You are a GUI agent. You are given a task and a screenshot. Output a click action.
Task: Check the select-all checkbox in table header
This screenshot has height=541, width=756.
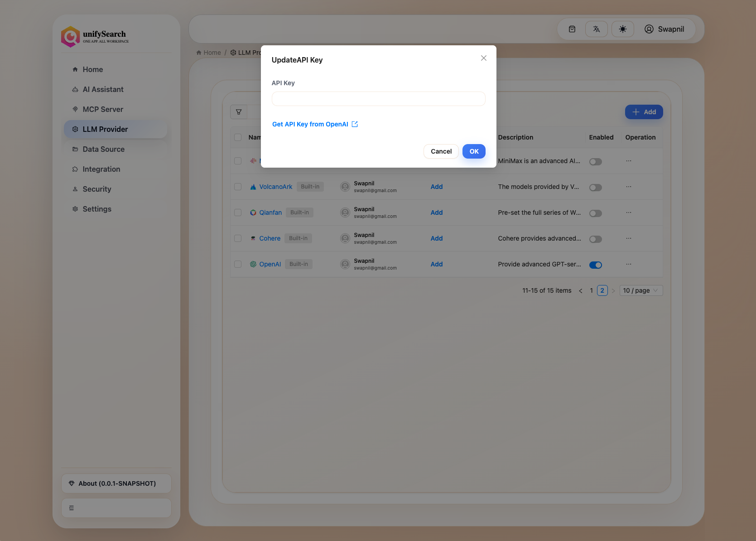[x=238, y=137]
